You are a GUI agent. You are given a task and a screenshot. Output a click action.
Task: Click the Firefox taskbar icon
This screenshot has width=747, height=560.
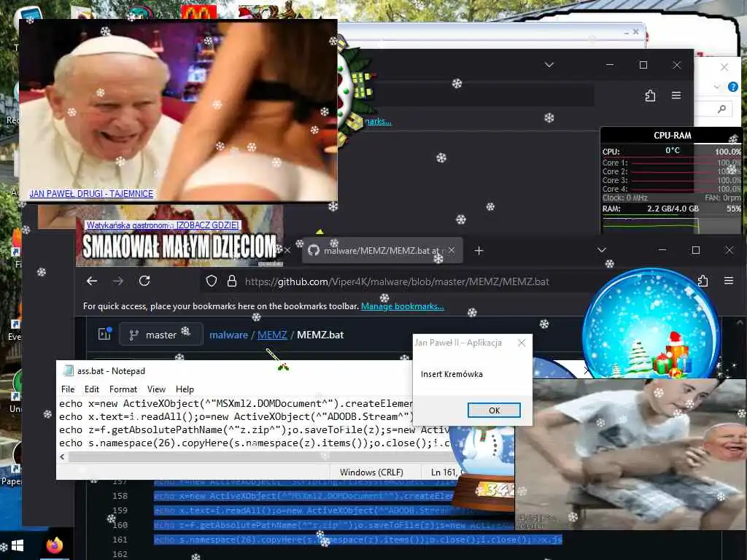pyautogui.click(x=54, y=545)
